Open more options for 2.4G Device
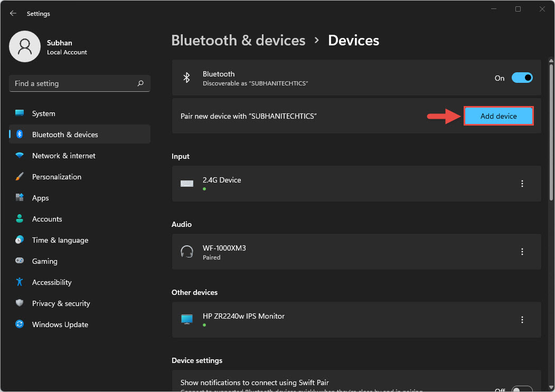Image resolution: width=555 pixels, height=392 pixels. [522, 184]
